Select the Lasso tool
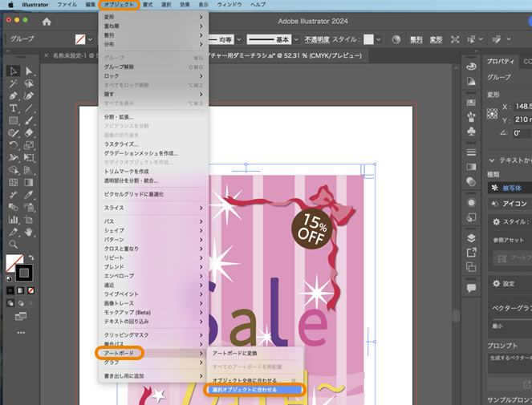The height and width of the screenshot is (405, 532). point(29,83)
